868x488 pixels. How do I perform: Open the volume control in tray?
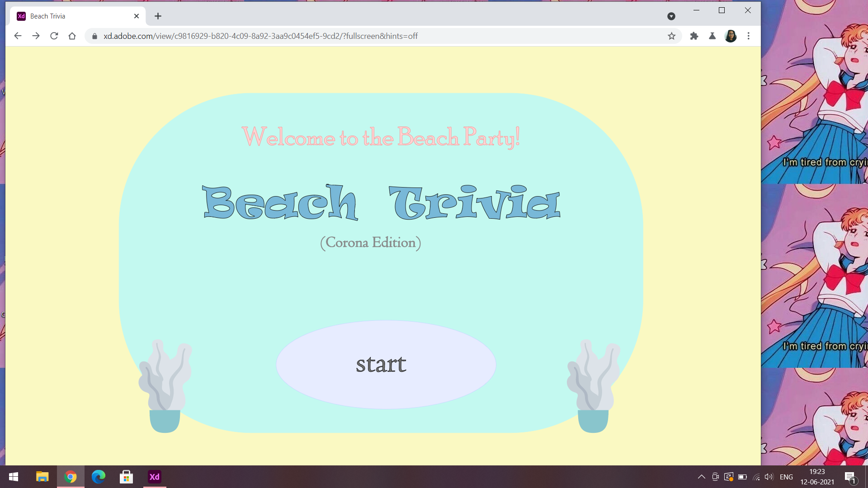tap(769, 477)
